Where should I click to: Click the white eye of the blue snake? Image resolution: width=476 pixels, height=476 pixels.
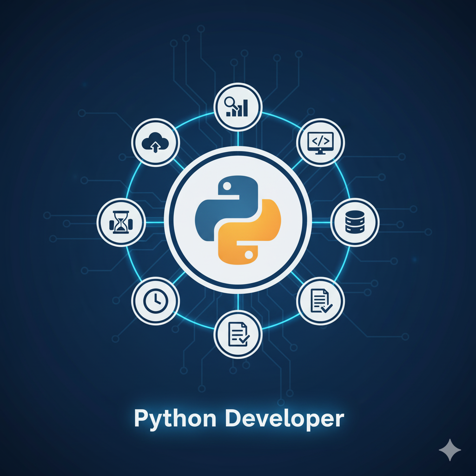coord(226,186)
